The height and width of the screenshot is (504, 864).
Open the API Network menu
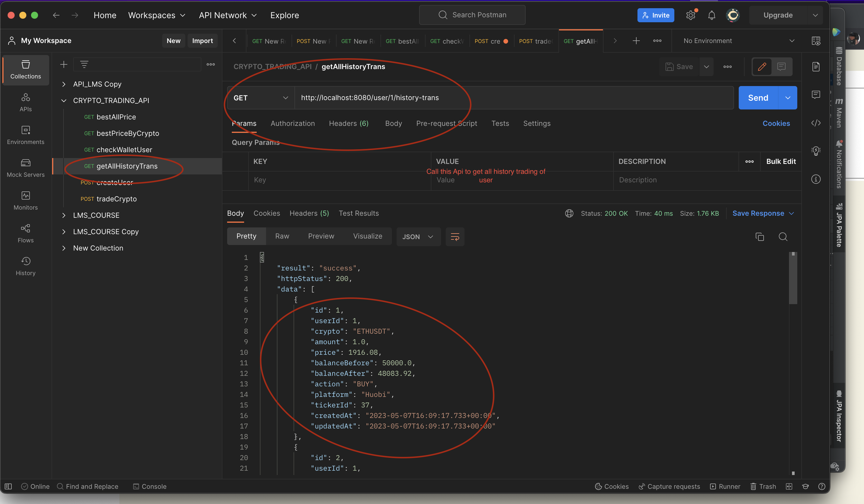tap(228, 15)
